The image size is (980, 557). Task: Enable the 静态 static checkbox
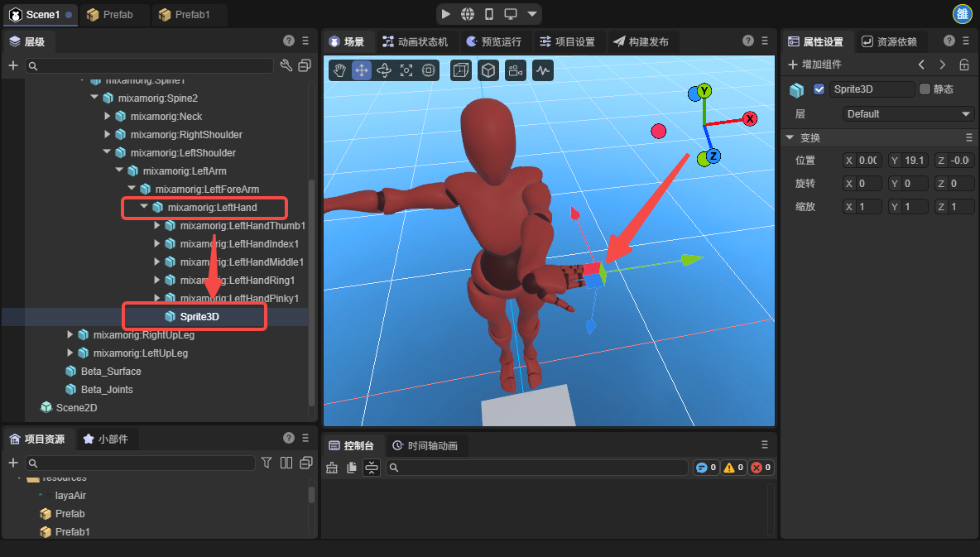click(x=925, y=89)
